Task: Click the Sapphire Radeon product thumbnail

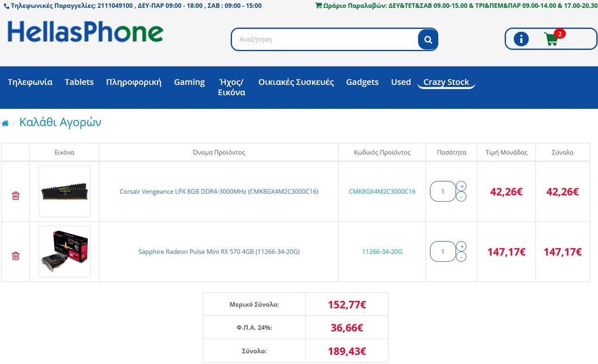Action: click(64, 252)
